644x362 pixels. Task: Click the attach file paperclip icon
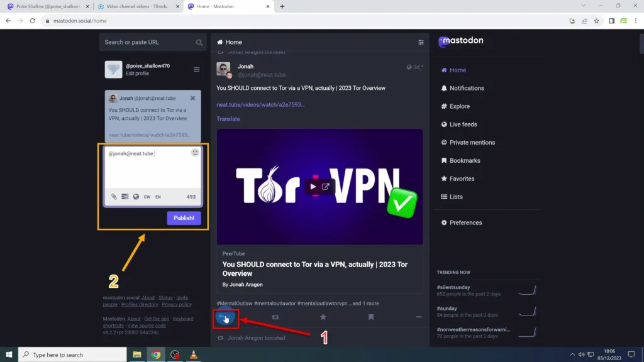(114, 197)
